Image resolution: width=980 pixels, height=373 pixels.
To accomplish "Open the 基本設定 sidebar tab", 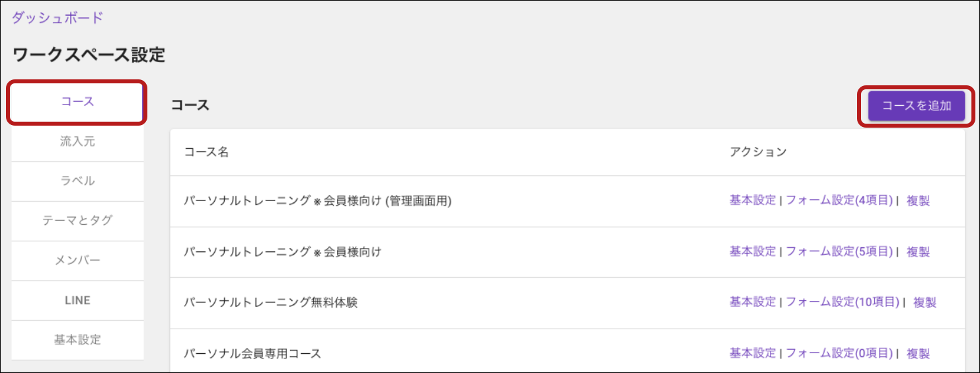I will 77,340.
